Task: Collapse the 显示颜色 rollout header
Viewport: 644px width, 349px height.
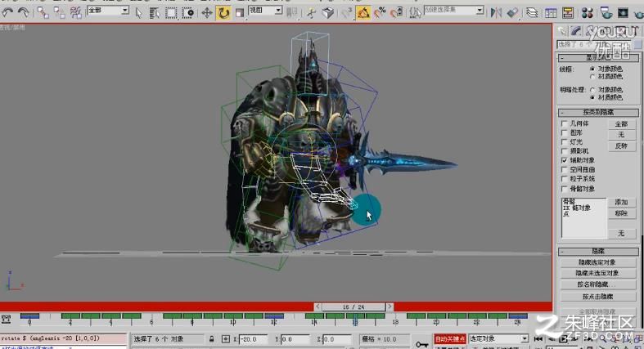Action: coord(598,57)
